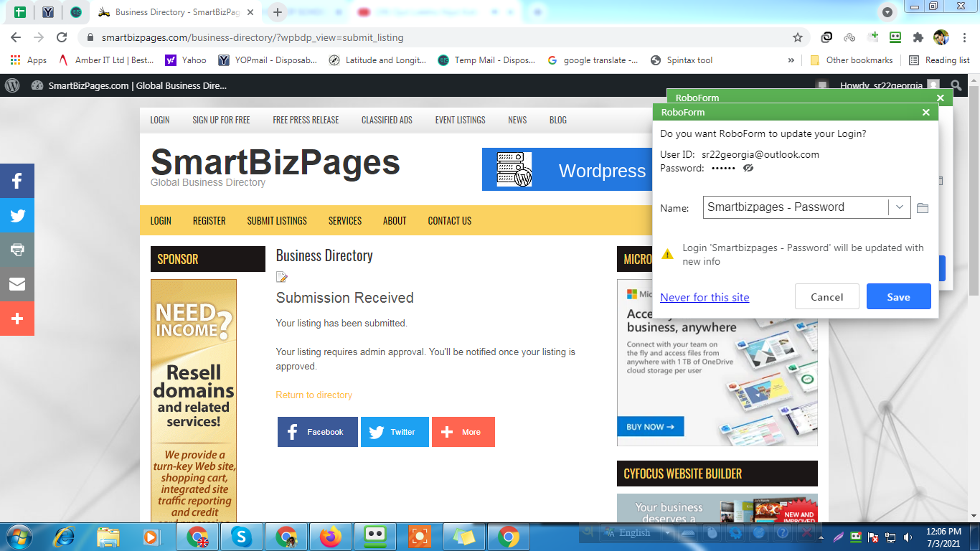Share via sidebar Twitter icon
The width and height of the screenshot is (980, 551).
coord(17,215)
